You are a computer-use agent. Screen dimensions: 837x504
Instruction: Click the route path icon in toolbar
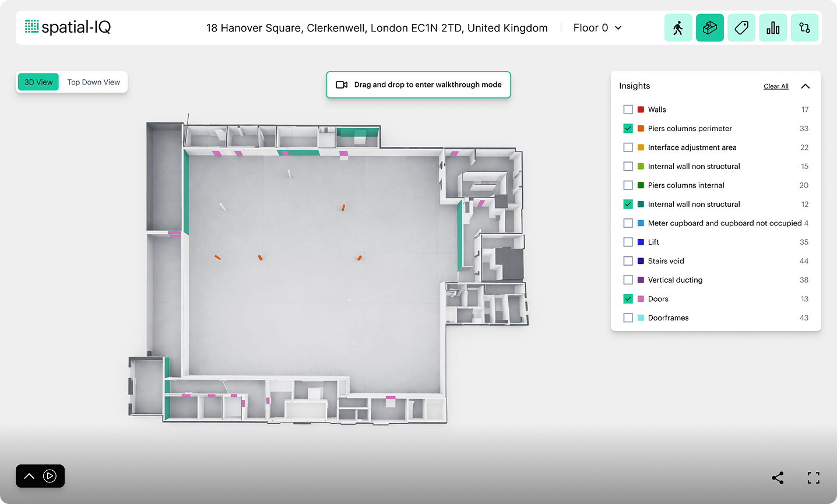[804, 28]
